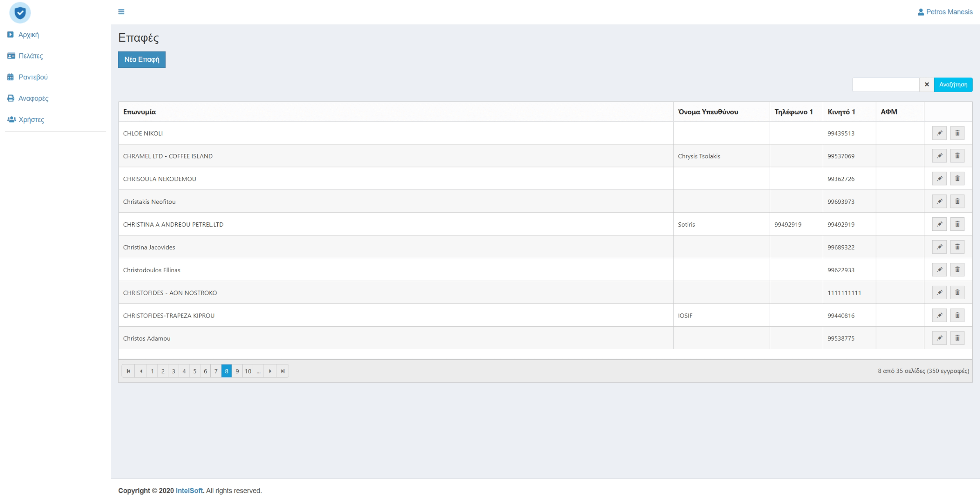The image size is (980, 503).
Task: Toggle the sidebar hamburger menu
Action: (121, 12)
